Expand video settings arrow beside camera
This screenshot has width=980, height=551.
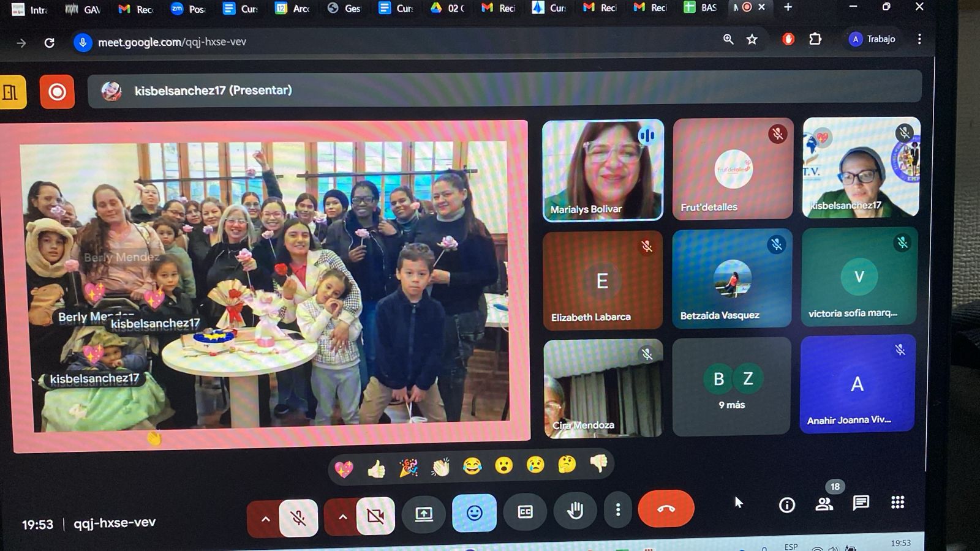342,517
